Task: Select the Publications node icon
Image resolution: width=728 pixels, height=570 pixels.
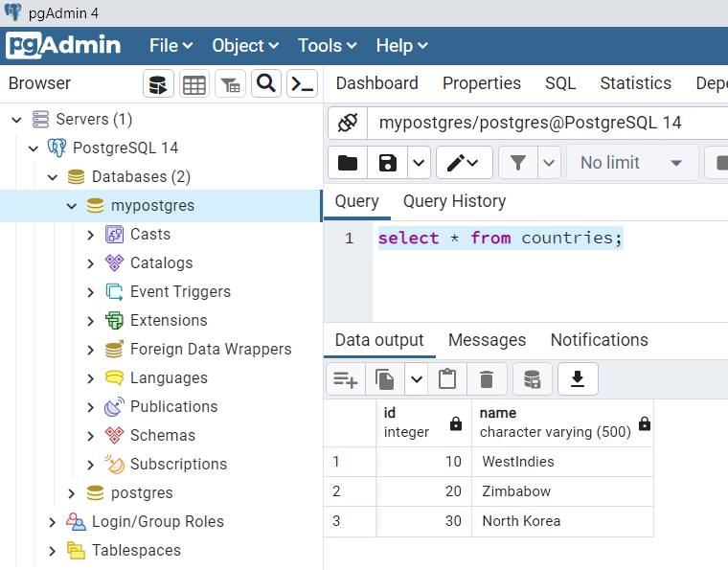Action: click(x=114, y=406)
